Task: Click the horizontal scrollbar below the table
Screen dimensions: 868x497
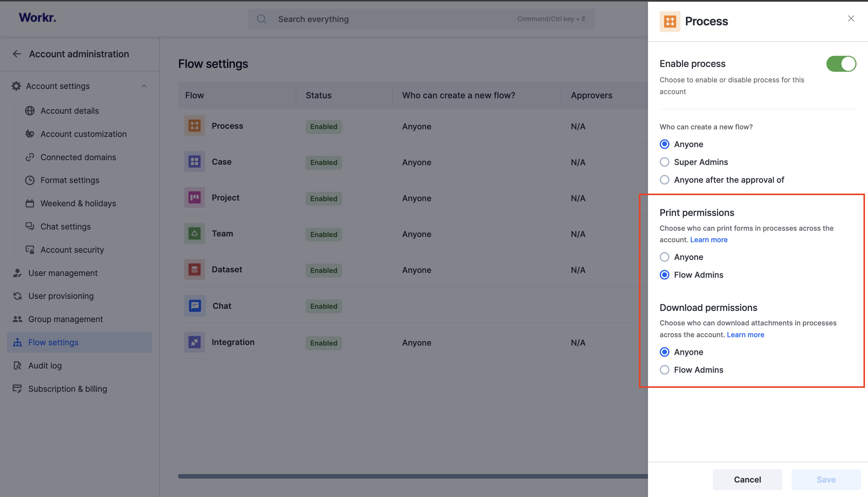Action: [413, 476]
